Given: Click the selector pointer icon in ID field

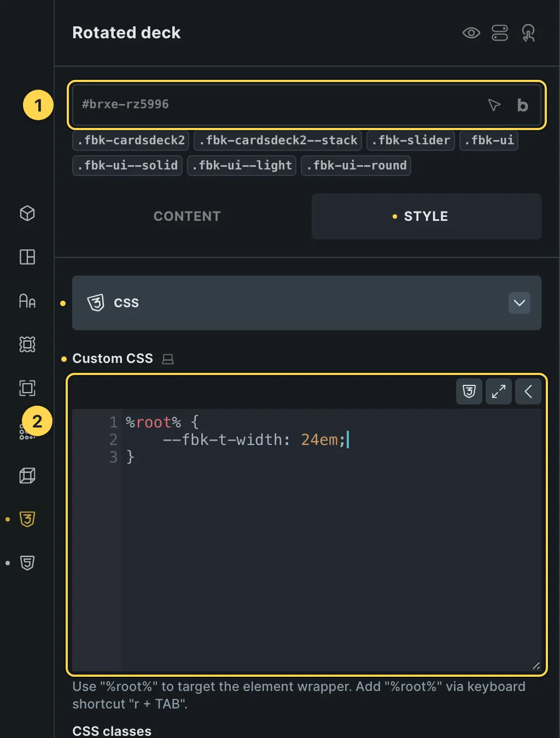Looking at the screenshot, I should pos(494,105).
